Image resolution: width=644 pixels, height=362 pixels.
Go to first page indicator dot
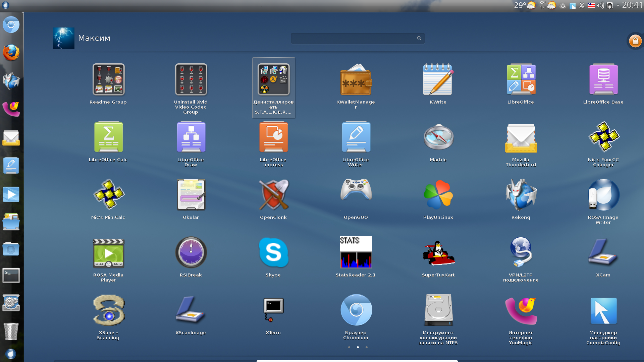click(x=349, y=347)
